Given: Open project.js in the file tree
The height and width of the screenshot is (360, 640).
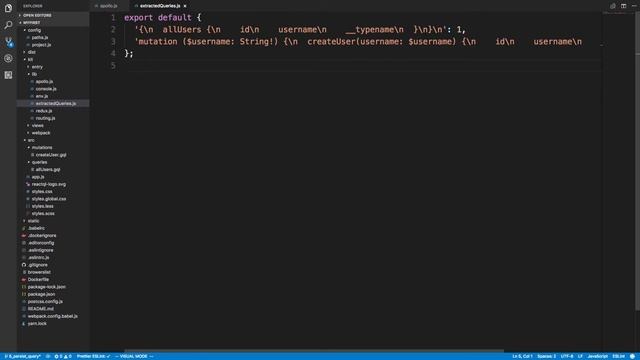Looking at the screenshot, I should click(41, 45).
